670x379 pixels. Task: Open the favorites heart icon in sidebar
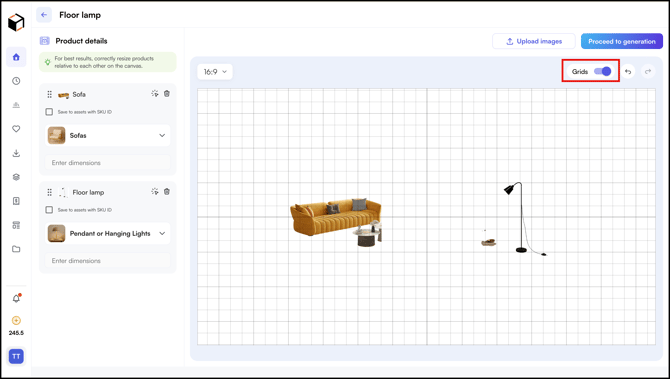coord(16,129)
